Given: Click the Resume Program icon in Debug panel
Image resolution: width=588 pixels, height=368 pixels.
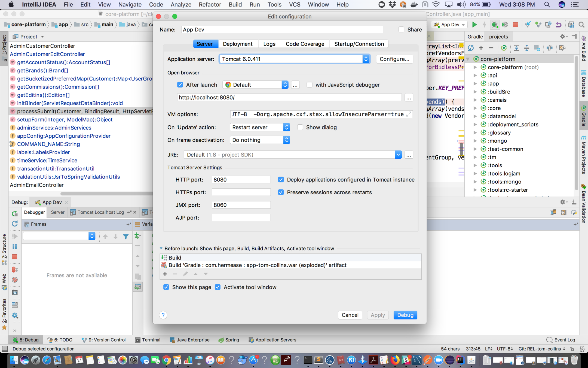Looking at the screenshot, I should 15,236.
